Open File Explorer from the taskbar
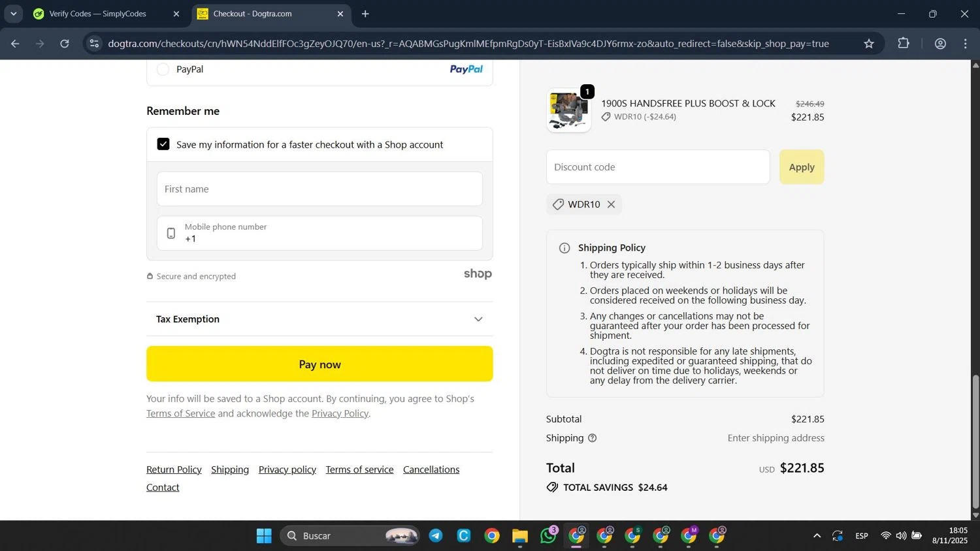The image size is (980, 551). [520, 536]
